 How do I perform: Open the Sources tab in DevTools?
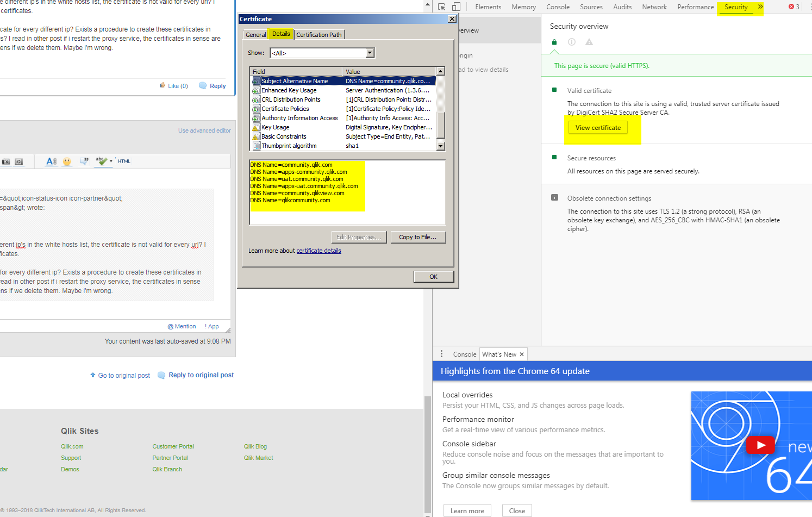click(591, 7)
